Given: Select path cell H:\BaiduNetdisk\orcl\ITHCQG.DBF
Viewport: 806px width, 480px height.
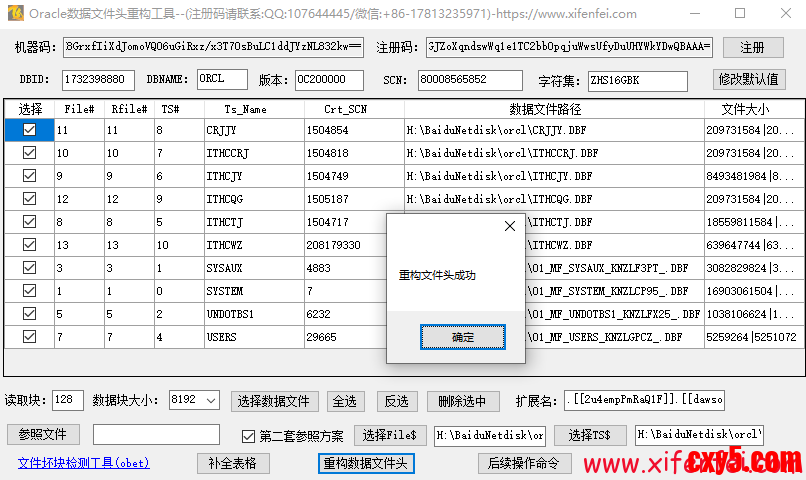Looking at the screenshot, I should pos(554,199).
